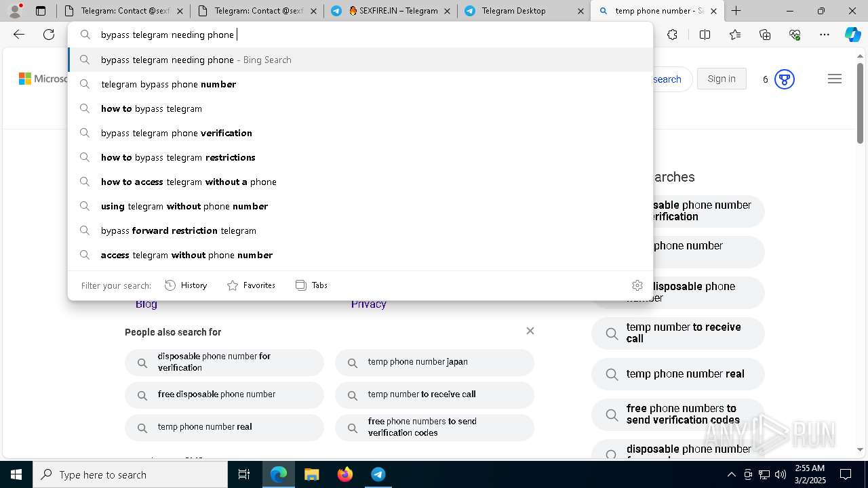Open the browser Extensions icon
The height and width of the screenshot is (488, 868).
point(672,35)
